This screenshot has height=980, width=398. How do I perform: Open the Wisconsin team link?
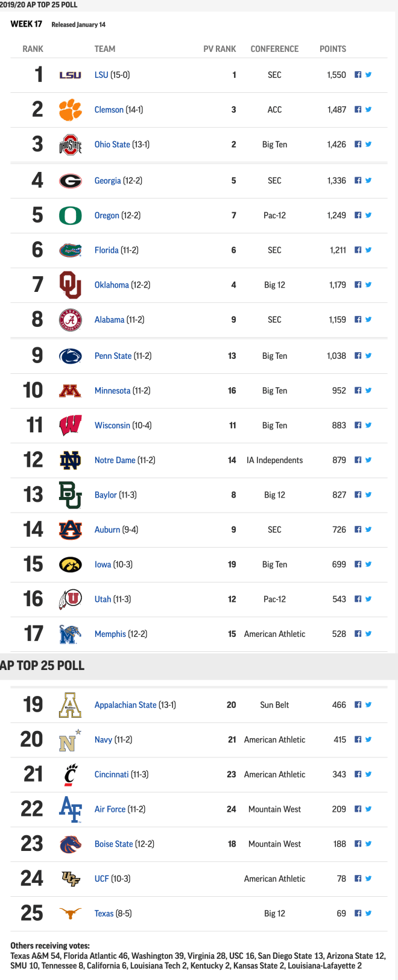(x=112, y=426)
